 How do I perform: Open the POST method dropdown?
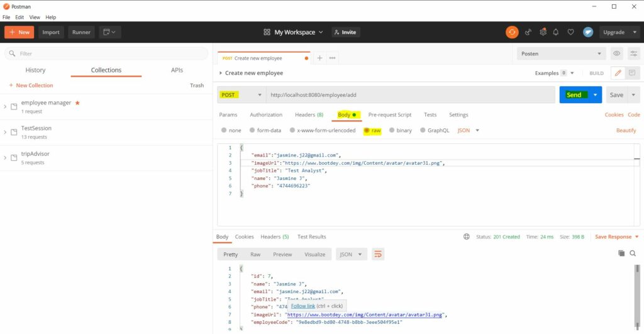click(241, 95)
